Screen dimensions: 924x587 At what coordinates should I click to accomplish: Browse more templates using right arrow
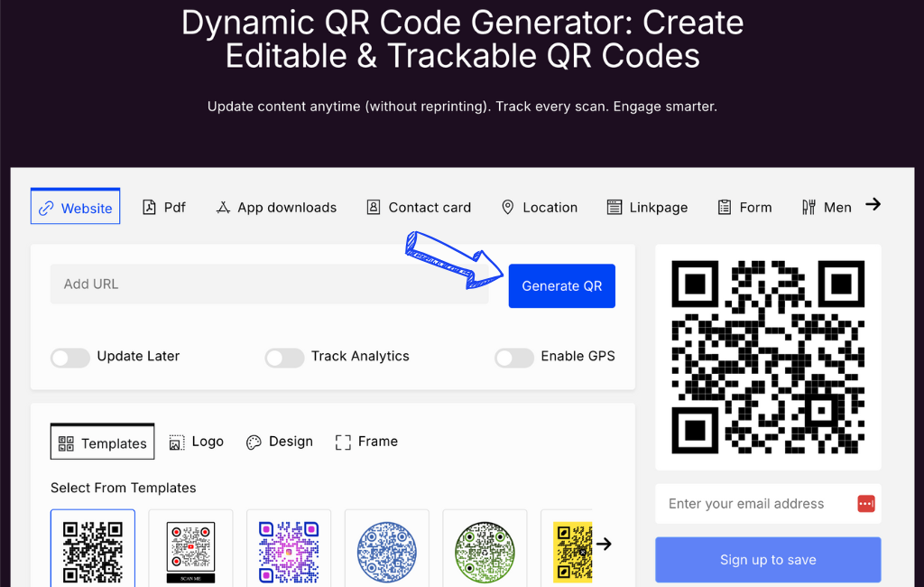604,544
